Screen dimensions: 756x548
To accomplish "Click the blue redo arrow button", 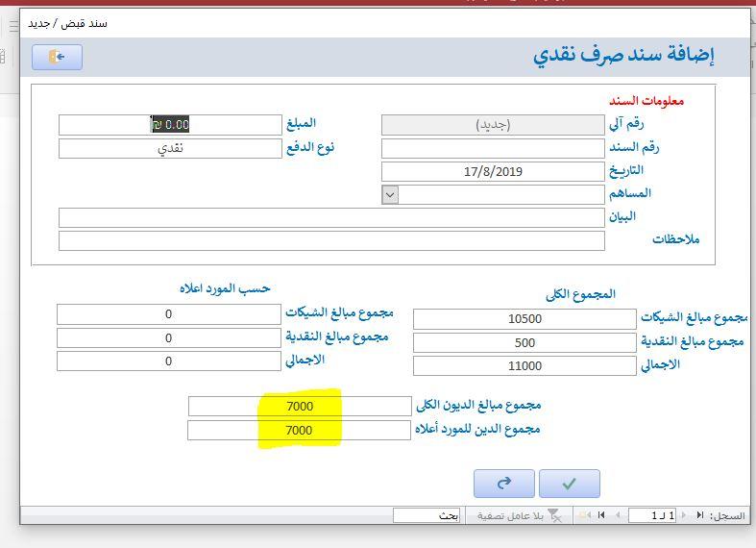I will (x=503, y=484).
